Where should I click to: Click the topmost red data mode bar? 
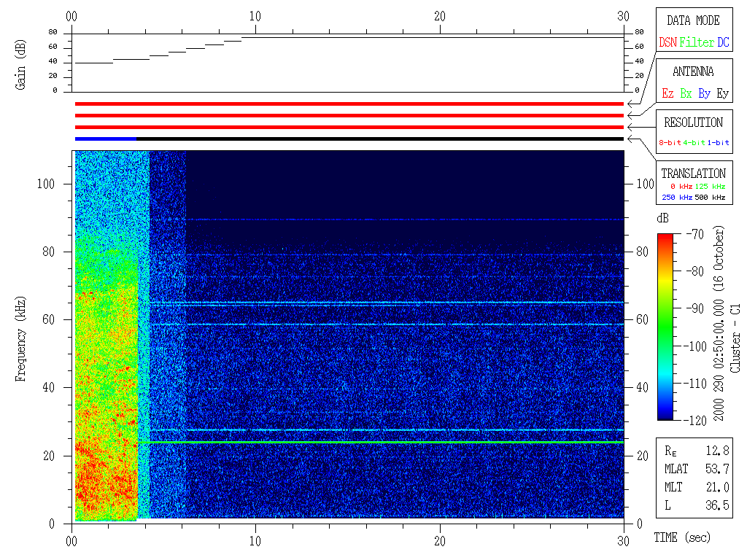click(349, 104)
